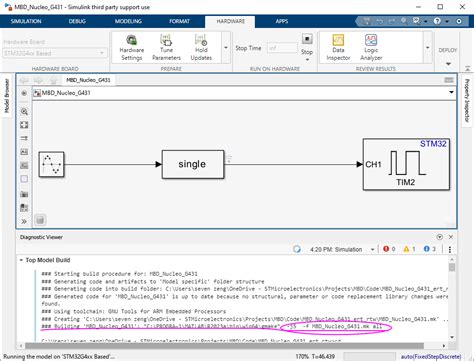This screenshot has width=474, height=361.
Task: Switch to the MODELING tab
Action: coord(128,21)
